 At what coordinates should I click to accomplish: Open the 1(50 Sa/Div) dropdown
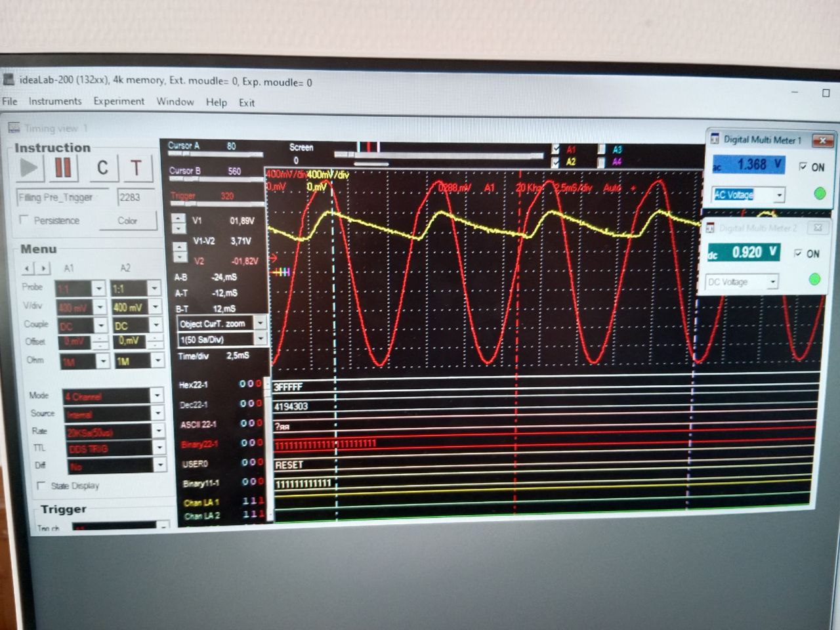tap(260, 339)
